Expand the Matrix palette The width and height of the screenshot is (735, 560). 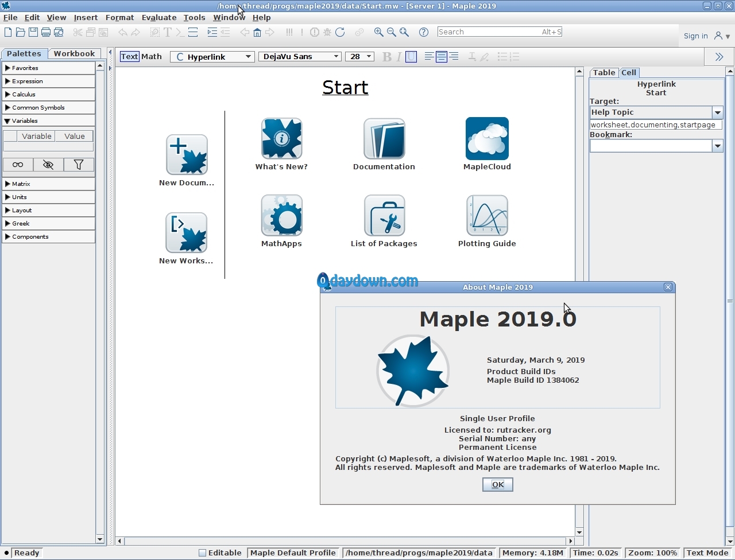(x=48, y=184)
